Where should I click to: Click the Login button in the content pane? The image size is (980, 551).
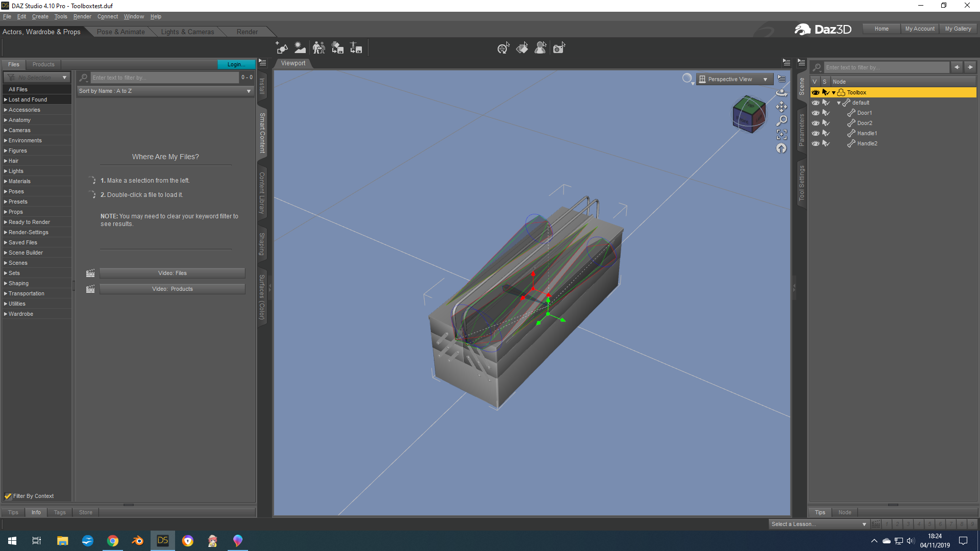236,64
